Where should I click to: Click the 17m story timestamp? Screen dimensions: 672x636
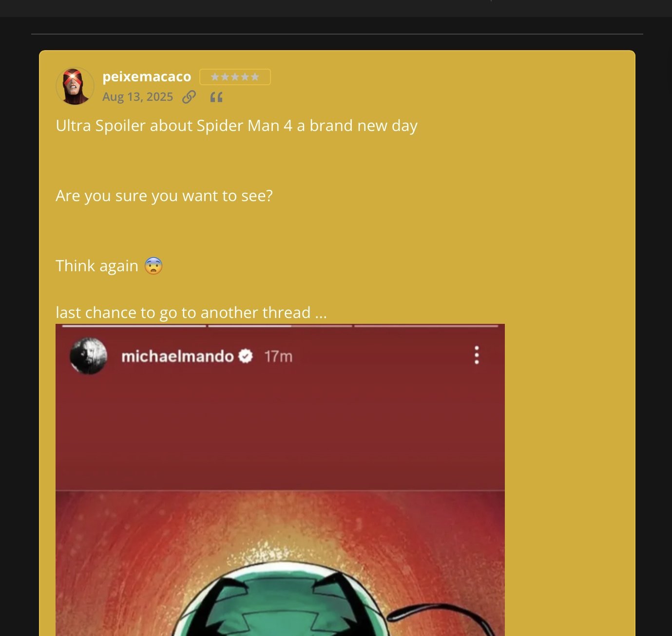[x=278, y=356]
